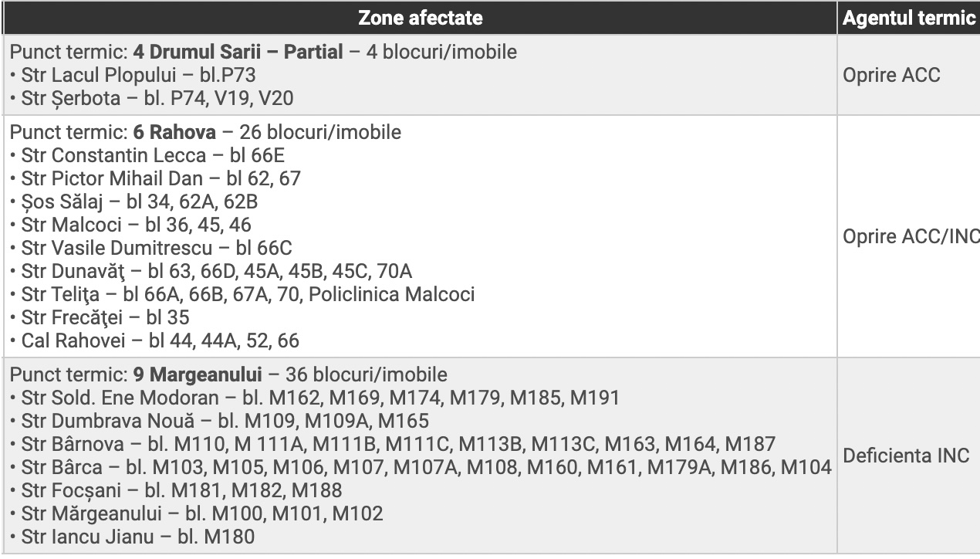Click the "Oprire ACC" cell for Drumul Sarii
The width and height of the screenshot is (980, 559).
tap(891, 76)
